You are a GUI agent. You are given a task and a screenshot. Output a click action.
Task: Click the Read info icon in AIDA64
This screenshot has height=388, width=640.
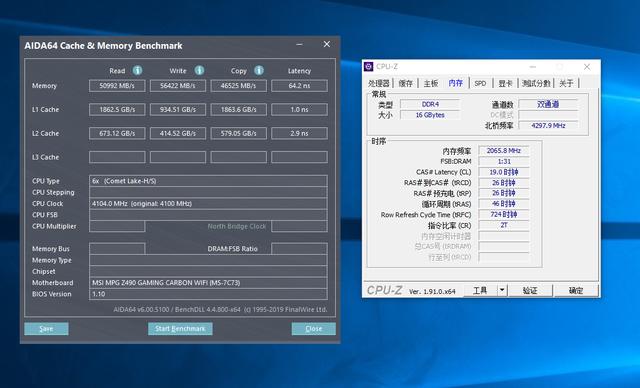point(138,71)
